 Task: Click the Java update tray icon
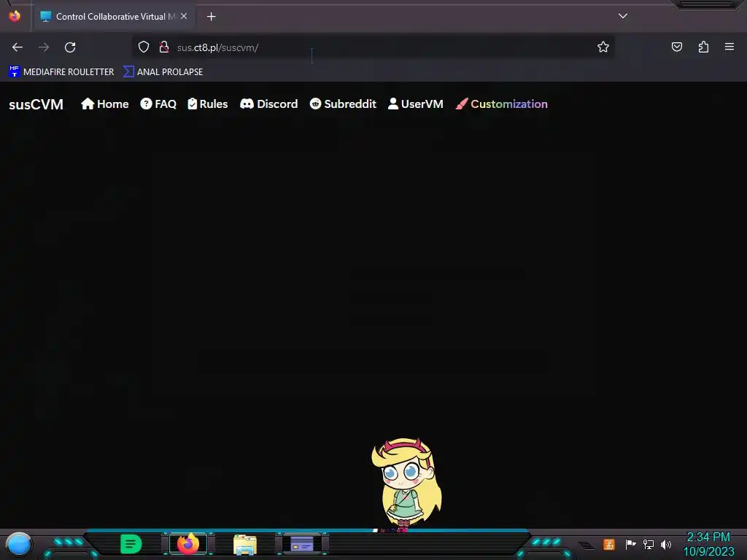point(609,544)
